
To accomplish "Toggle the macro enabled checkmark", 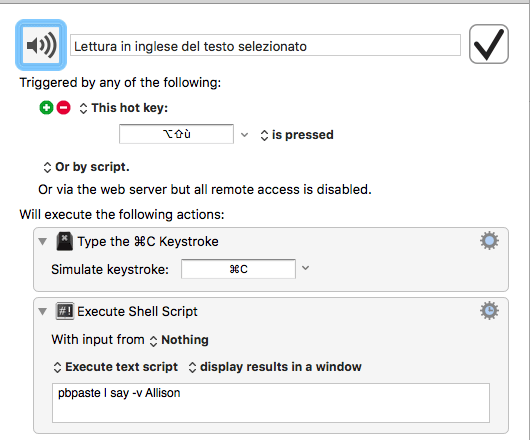I will [489, 44].
